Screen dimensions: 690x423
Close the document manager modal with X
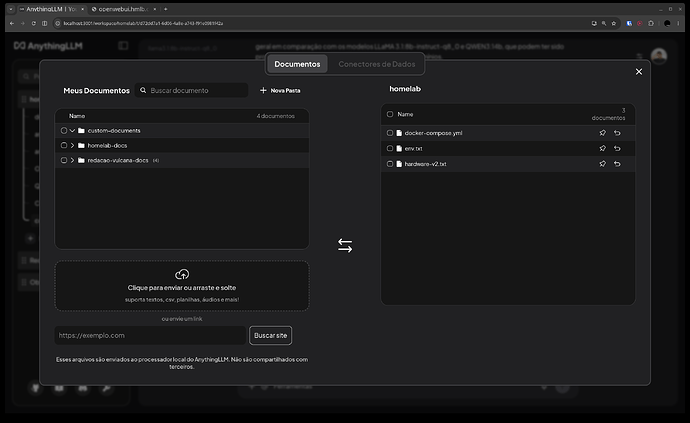click(x=639, y=71)
